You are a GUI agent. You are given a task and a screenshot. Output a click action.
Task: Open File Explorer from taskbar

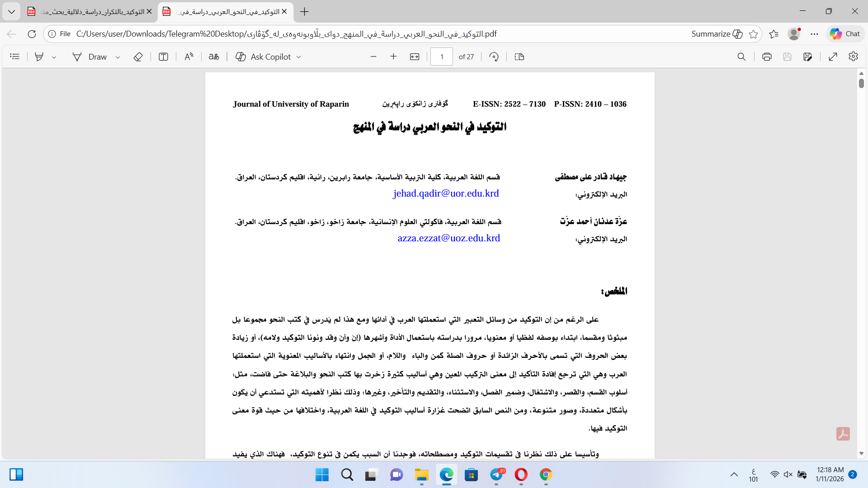tap(421, 474)
